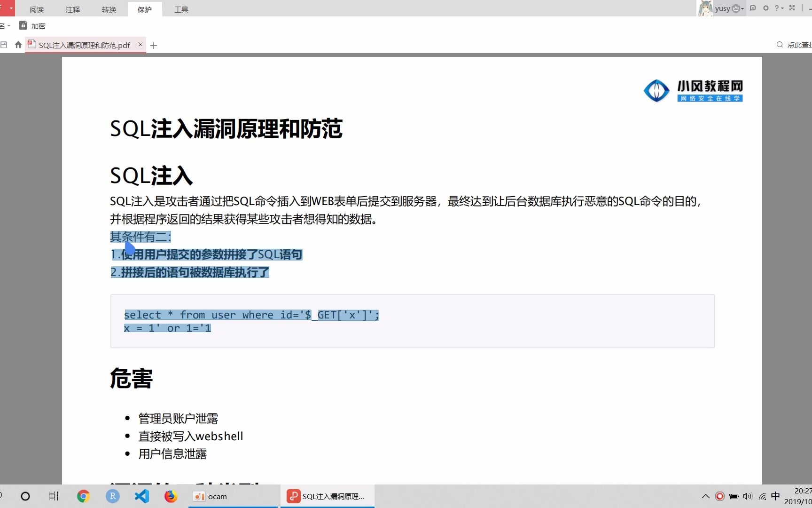
Task: Click the SQL注入 subheading
Action: coord(151,176)
